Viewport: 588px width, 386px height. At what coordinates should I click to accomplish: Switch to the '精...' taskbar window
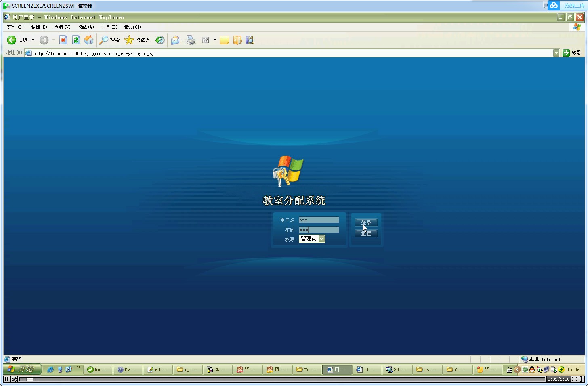(277, 369)
